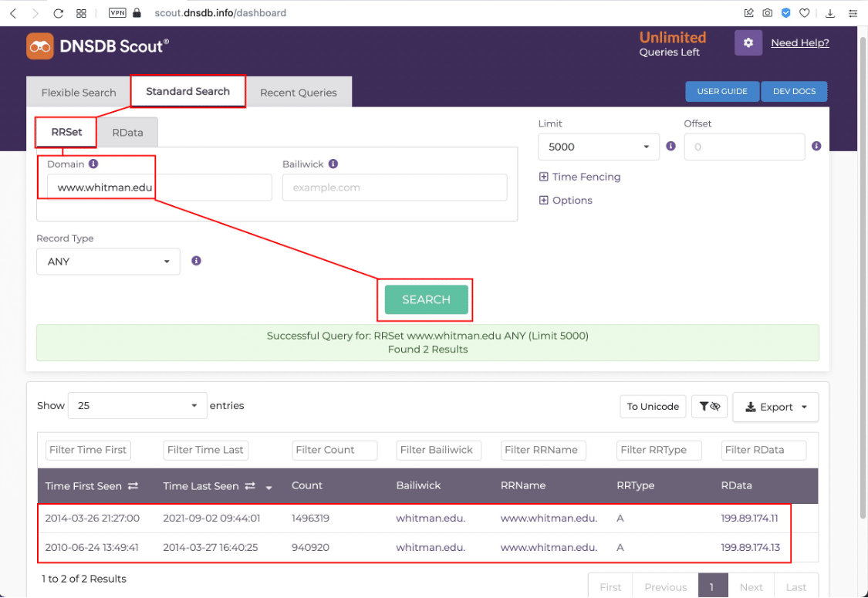Toggle descending sort on Time Last Seen

click(x=269, y=488)
